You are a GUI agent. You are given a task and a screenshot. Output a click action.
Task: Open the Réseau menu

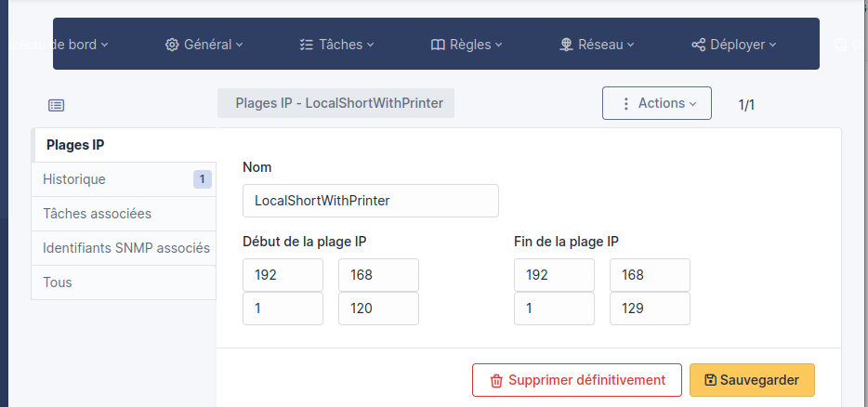pyautogui.click(x=597, y=45)
